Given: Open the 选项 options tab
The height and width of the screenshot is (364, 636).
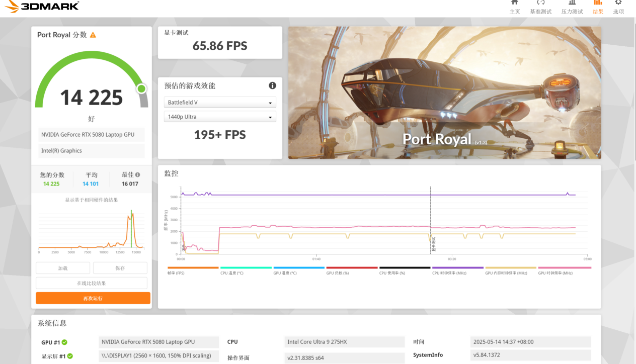Looking at the screenshot, I should coord(618,7).
